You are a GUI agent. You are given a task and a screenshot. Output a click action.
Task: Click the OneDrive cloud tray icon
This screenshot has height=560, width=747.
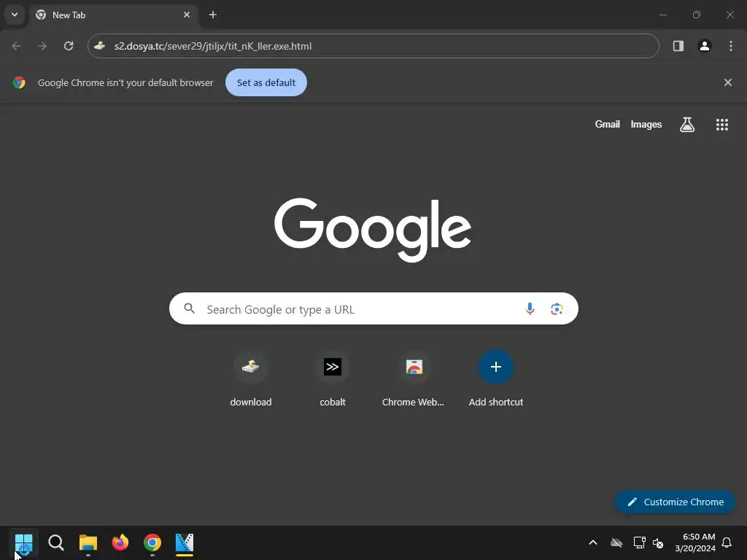[616, 542]
